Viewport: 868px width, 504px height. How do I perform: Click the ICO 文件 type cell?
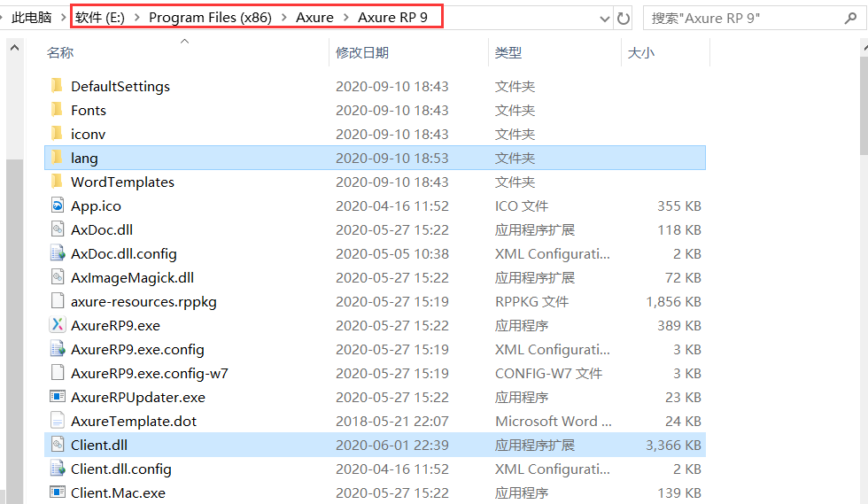(522, 206)
